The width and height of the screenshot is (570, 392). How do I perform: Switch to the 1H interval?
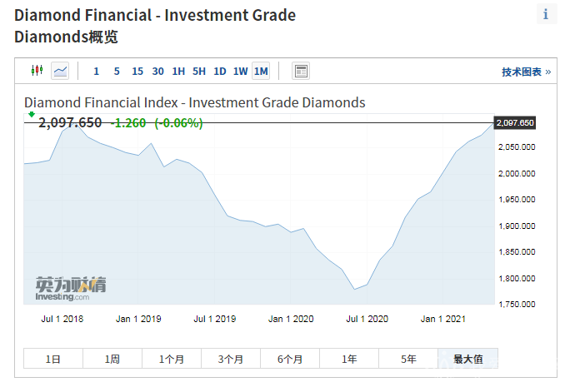click(x=178, y=72)
